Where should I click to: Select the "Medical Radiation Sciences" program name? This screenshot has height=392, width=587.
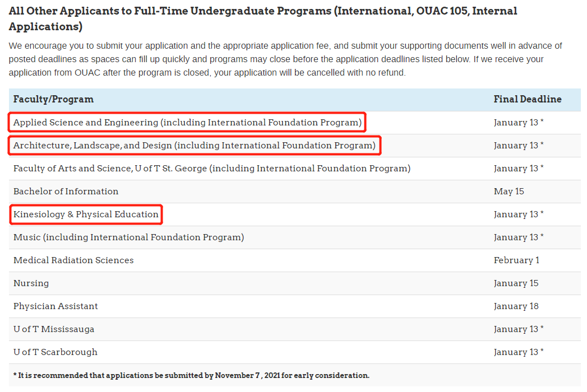coord(73,260)
